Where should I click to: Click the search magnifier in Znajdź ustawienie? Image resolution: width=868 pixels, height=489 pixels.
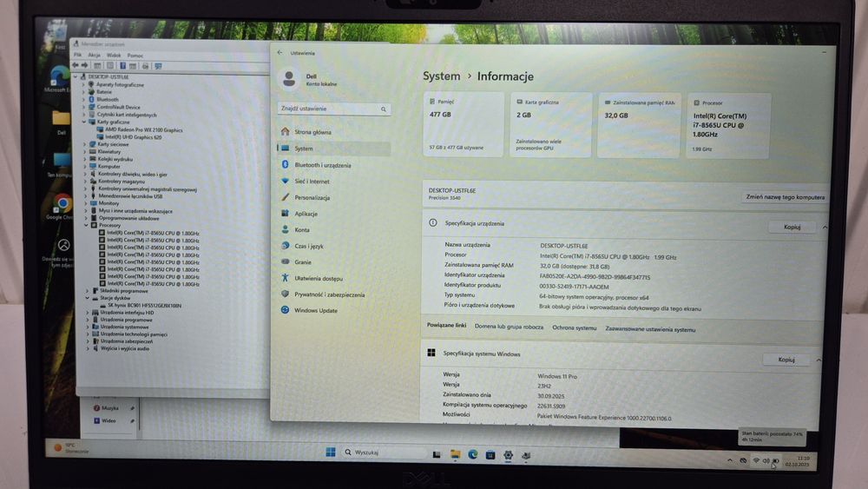(383, 109)
